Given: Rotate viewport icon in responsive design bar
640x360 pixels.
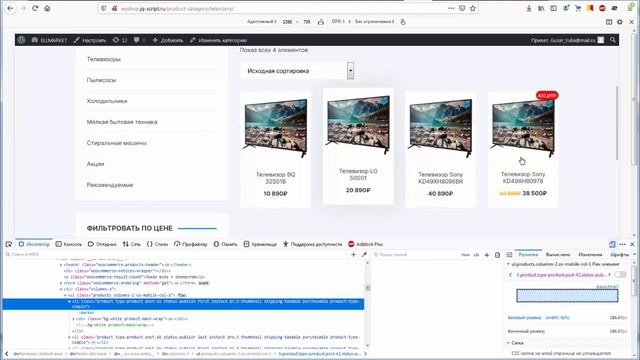Looking at the screenshot, I should (x=321, y=22).
